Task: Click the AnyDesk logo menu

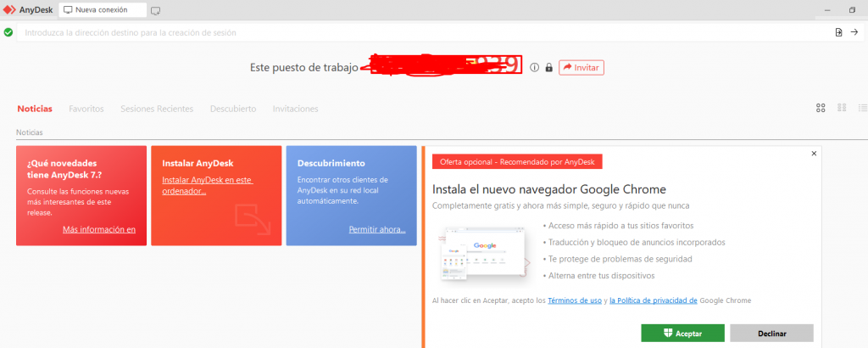Action: point(9,10)
